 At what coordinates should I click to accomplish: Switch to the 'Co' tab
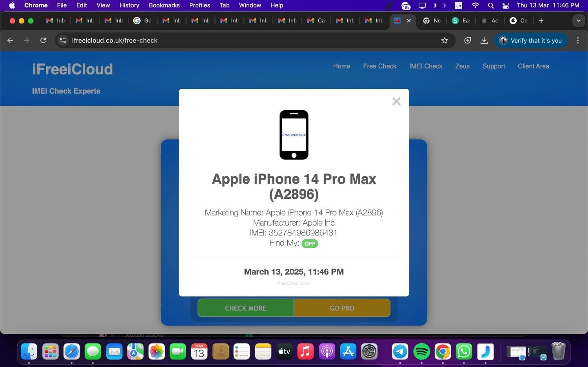(x=519, y=21)
